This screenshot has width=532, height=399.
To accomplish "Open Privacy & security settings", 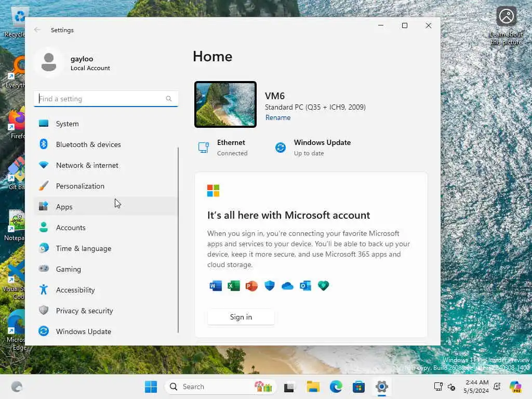I will click(x=105, y=311).
